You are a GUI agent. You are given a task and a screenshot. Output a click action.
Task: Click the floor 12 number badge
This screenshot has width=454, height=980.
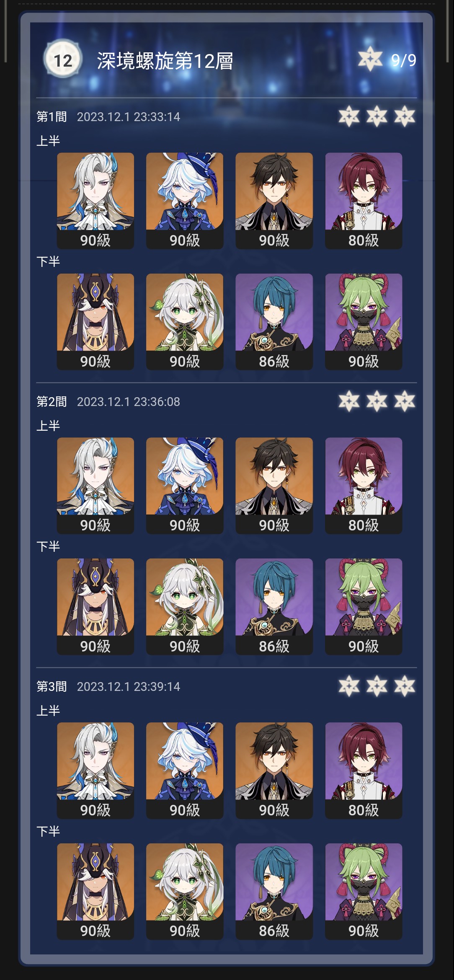pos(62,60)
